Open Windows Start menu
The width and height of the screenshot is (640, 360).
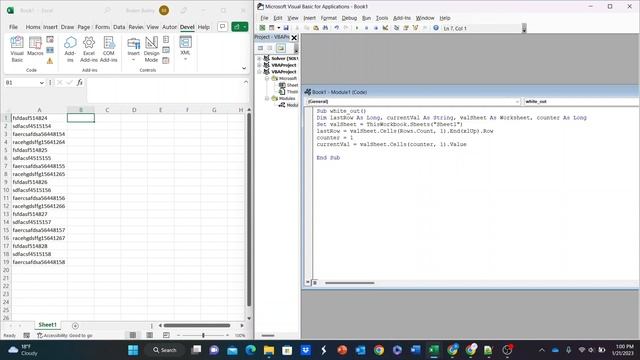click(x=133, y=350)
